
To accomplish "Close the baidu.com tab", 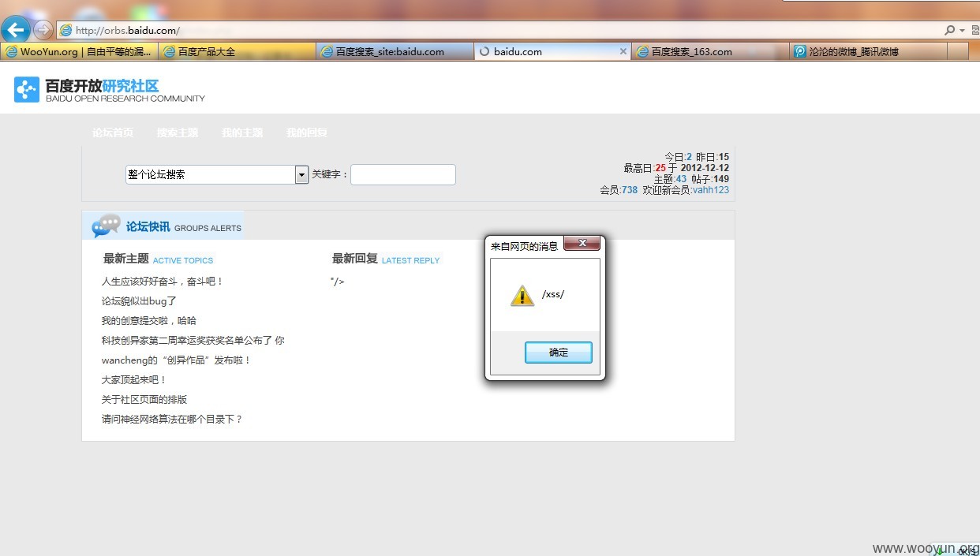I will (x=623, y=51).
